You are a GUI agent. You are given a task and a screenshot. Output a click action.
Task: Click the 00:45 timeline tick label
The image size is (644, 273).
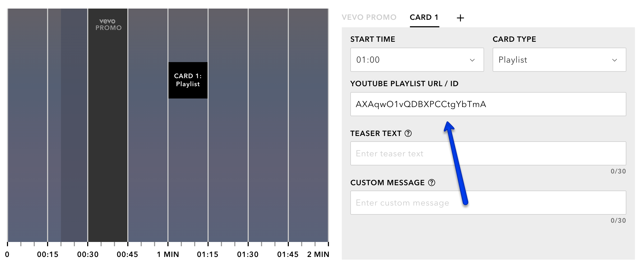coord(127,254)
